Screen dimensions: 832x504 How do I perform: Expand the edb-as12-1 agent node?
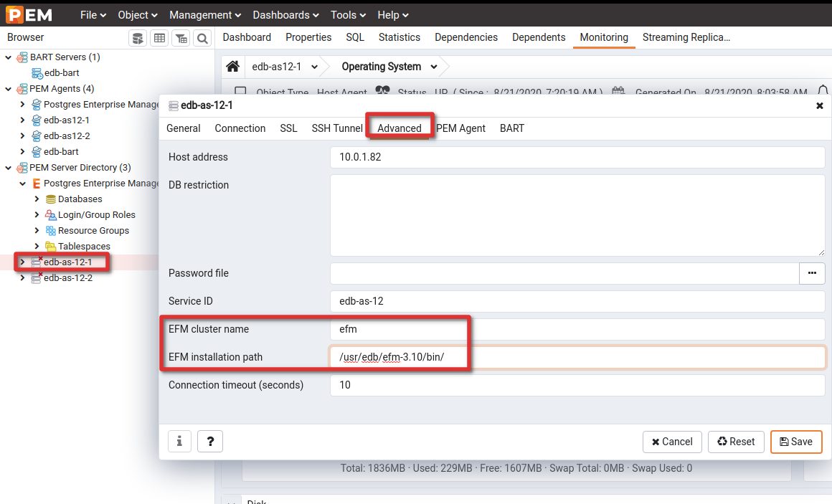[x=22, y=120]
